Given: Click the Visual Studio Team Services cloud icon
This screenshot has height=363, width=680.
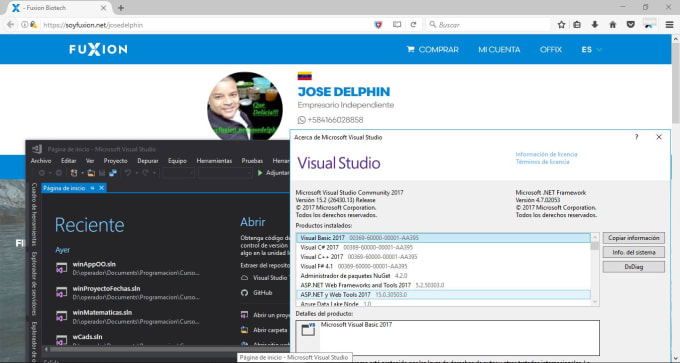Looking at the screenshot, I should [x=245, y=278].
